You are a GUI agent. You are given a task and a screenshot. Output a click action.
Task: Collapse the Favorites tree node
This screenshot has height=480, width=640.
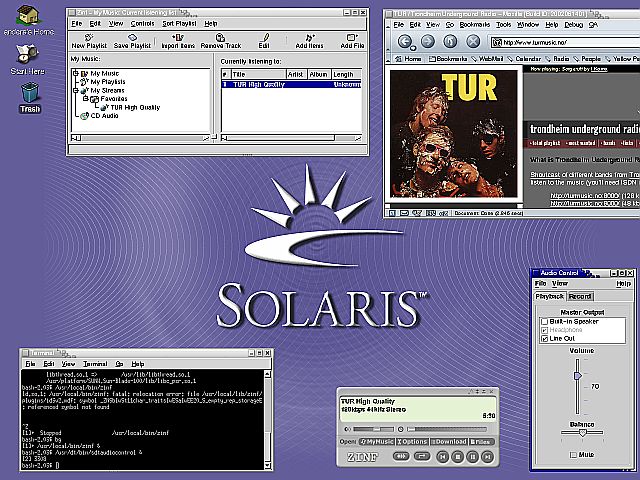[x=86, y=99]
